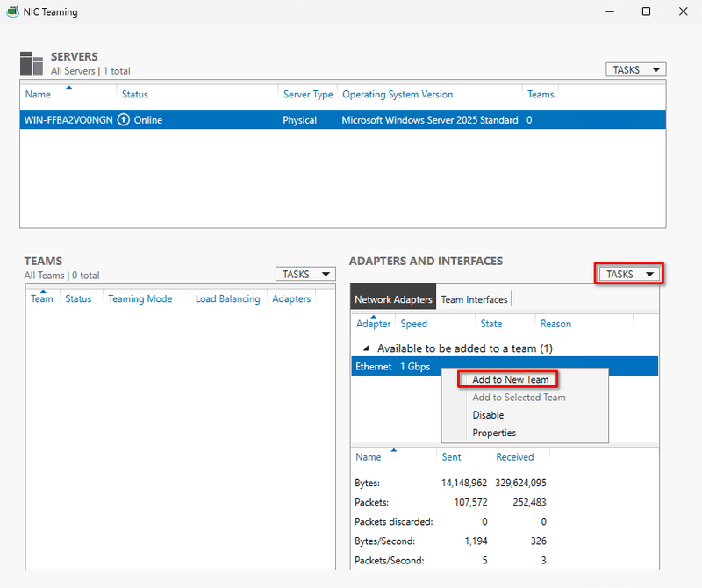Image resolution: width=702 pixels, height=588 pixels.
Task: Sort servers by the Name column
Action: point(38,94)
